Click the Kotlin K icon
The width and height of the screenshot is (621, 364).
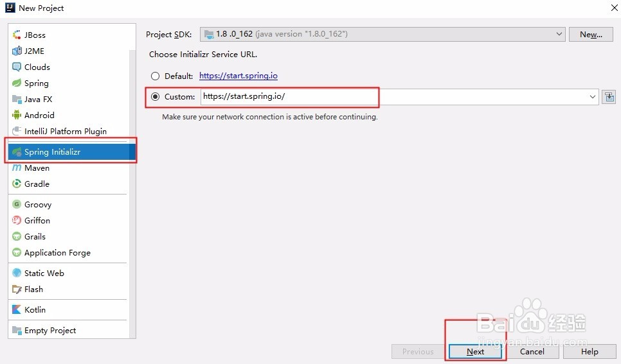[17, 310]
